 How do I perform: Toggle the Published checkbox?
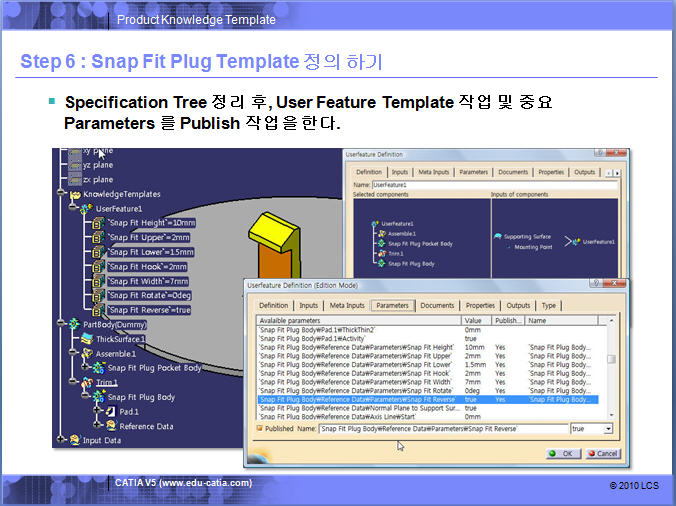[260, 428]
